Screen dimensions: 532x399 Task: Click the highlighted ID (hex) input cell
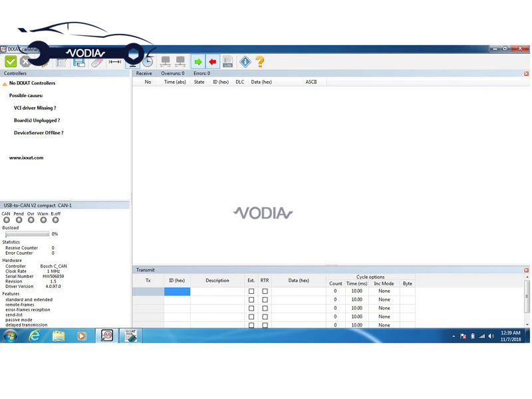[x=177, y=291]
